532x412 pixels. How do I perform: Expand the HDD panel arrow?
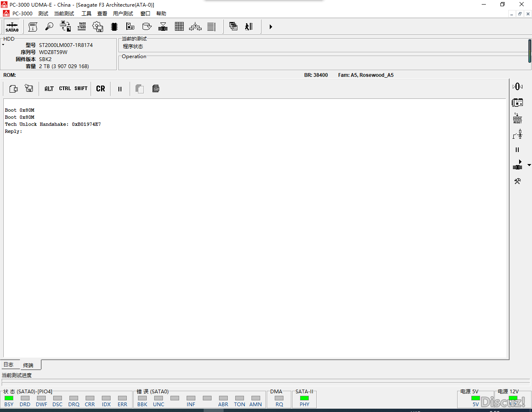pyautogui.click(x=3, y=45)
